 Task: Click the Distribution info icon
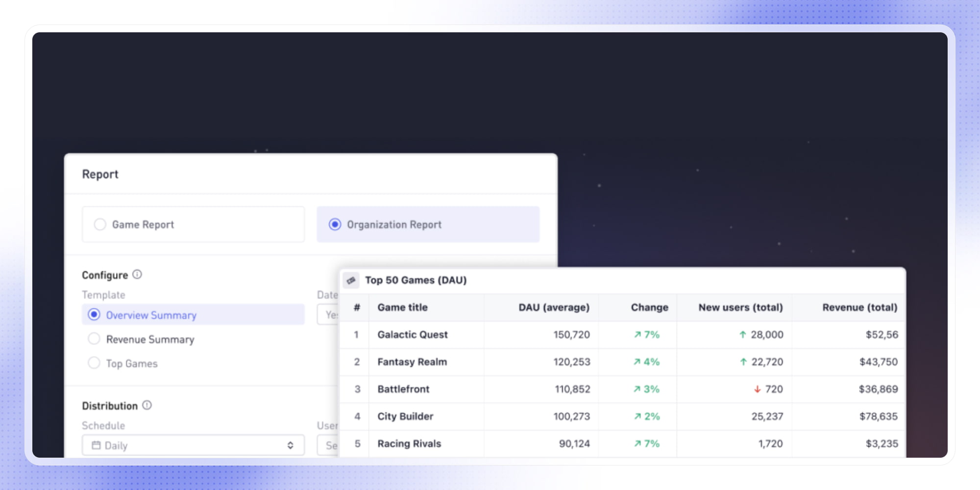147,405
